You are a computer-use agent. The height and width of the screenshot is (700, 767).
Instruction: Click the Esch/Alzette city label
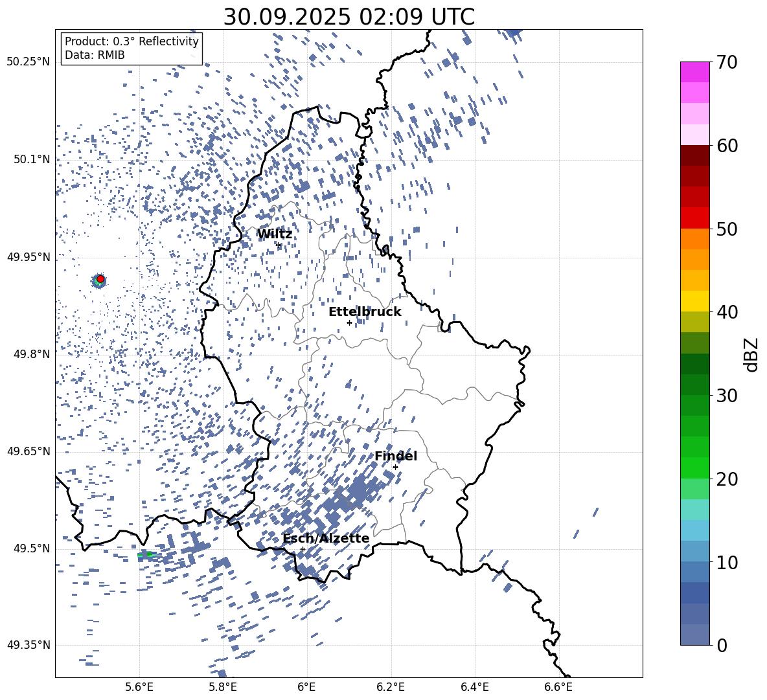326,538
